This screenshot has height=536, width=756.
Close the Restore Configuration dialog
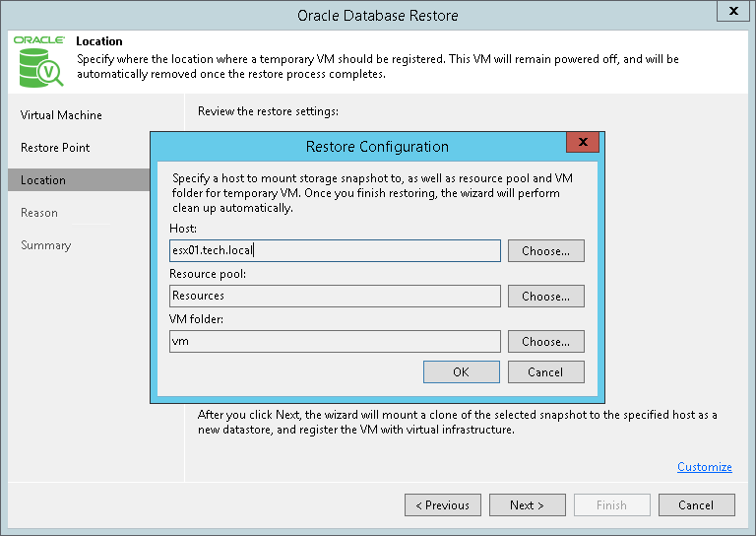coord(583,142)
